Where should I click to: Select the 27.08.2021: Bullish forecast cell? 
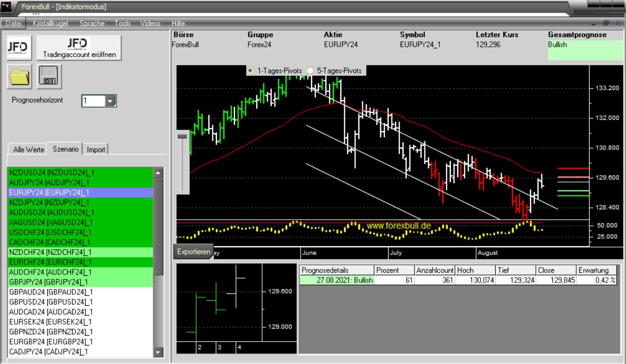[336, 280]
